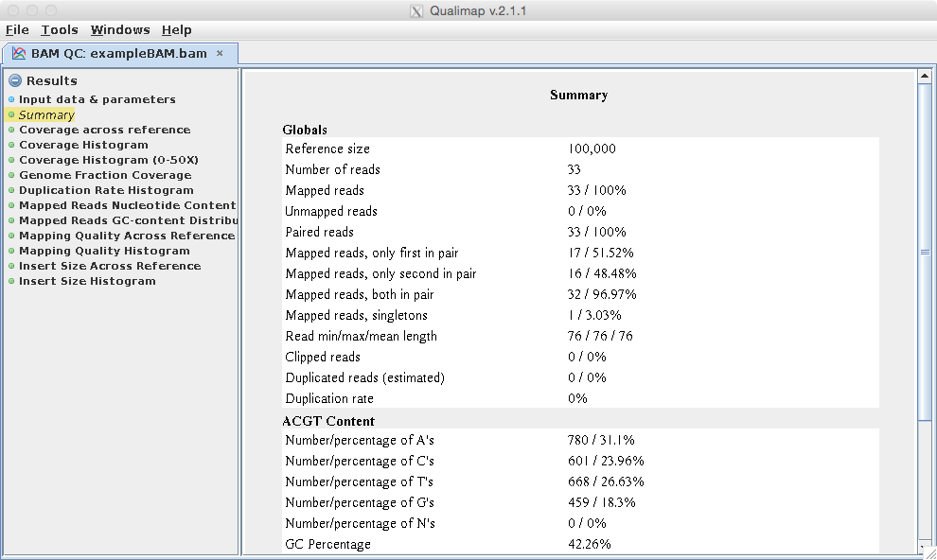937x560 pixels.
Task: Select the BAM QC: exampleBAM.bam tab
Action: [x=118, y=54]
